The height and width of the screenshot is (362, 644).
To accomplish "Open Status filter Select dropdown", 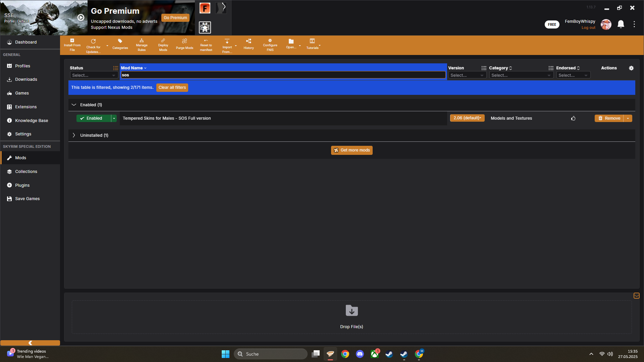I will click(94, 75).
